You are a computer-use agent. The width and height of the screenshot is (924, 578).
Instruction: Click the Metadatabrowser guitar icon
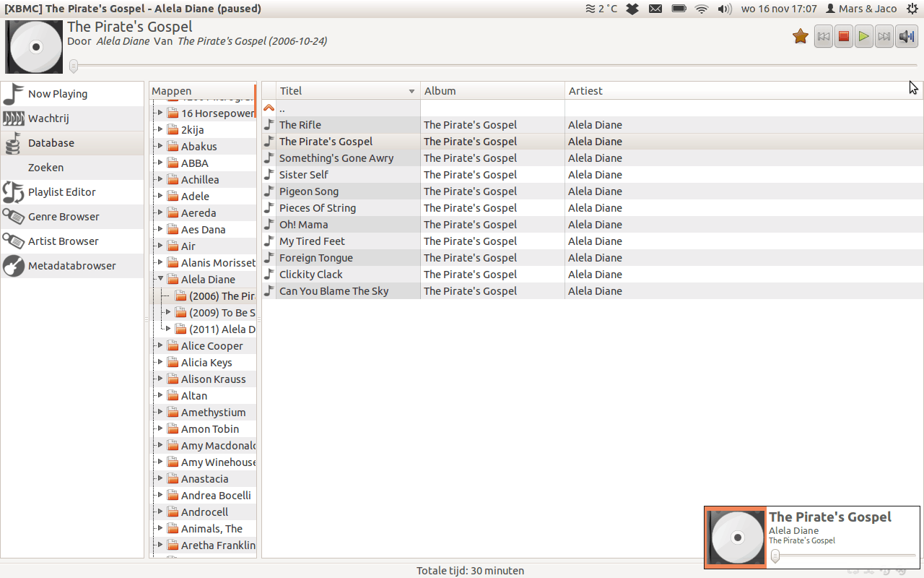pos(14,266)
